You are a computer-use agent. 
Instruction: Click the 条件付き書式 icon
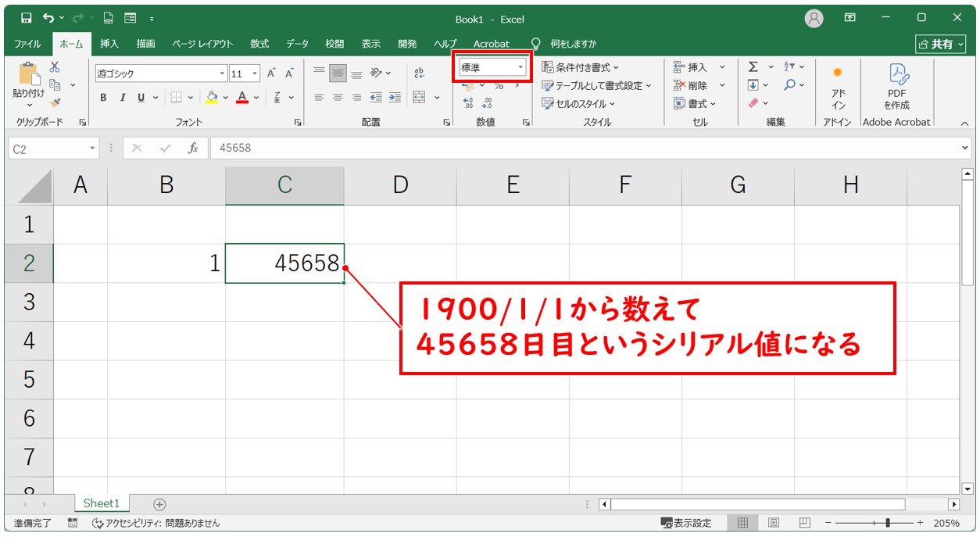(549, 66)
